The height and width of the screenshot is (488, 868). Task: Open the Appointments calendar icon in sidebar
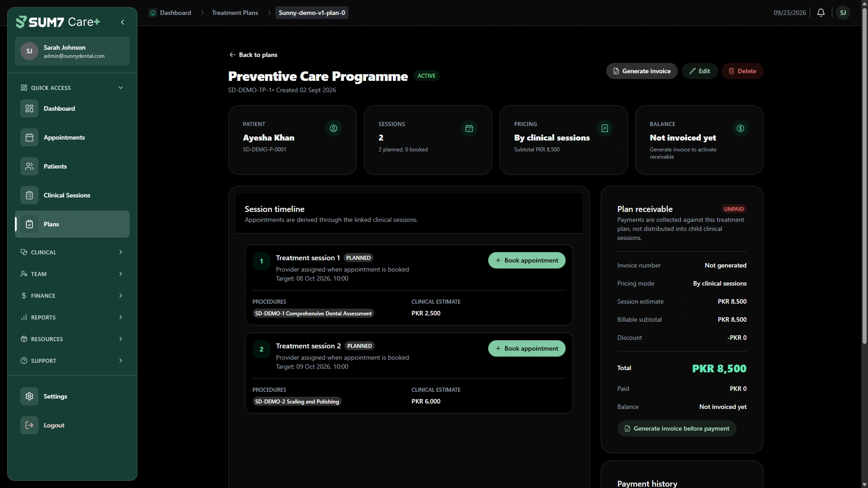(x=29, y=137)
